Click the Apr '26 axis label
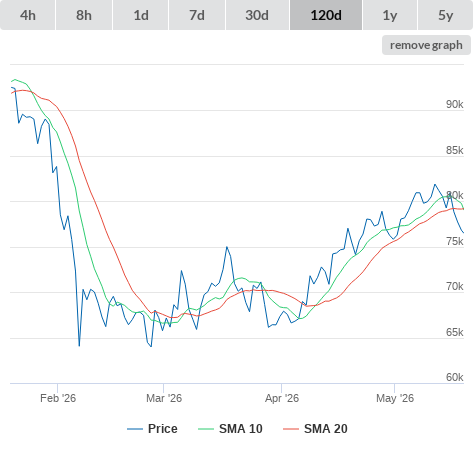The image size is (474, 455). click(x=282, y=398)
